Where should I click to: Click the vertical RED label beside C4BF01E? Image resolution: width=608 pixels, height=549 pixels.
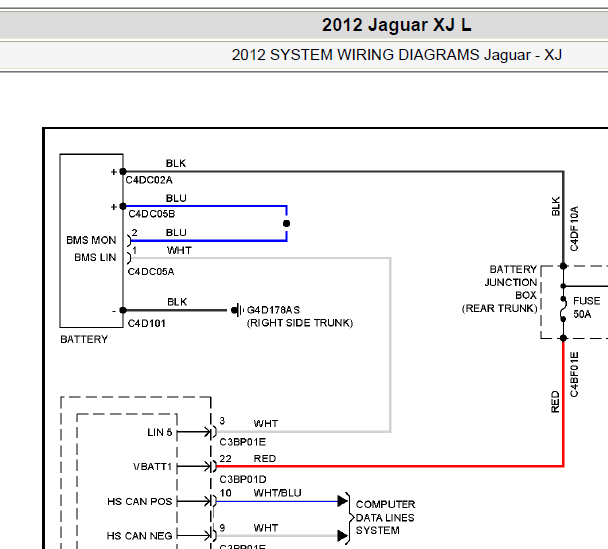pos(555,402)
